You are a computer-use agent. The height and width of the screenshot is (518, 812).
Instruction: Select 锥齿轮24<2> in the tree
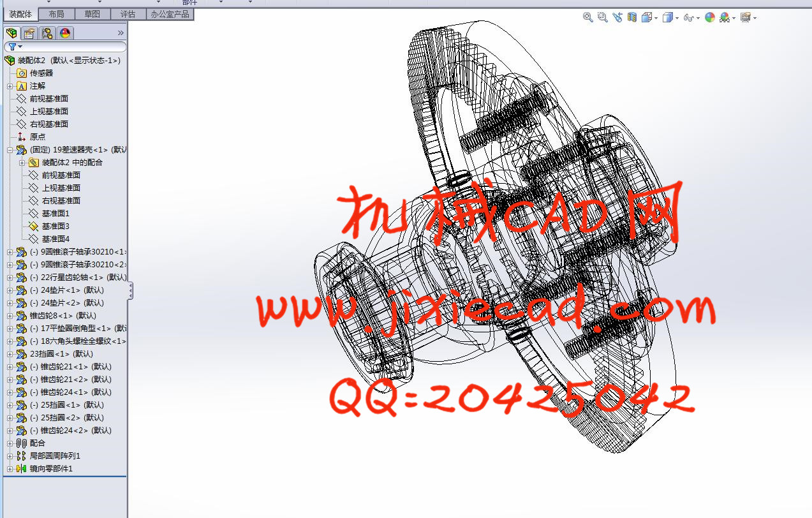tap(71, 431)
